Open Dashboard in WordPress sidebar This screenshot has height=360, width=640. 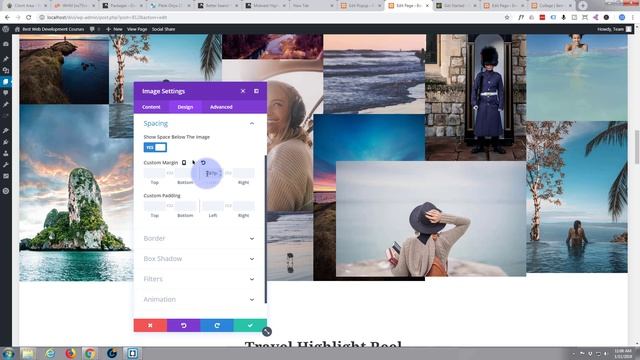point(6,44)
